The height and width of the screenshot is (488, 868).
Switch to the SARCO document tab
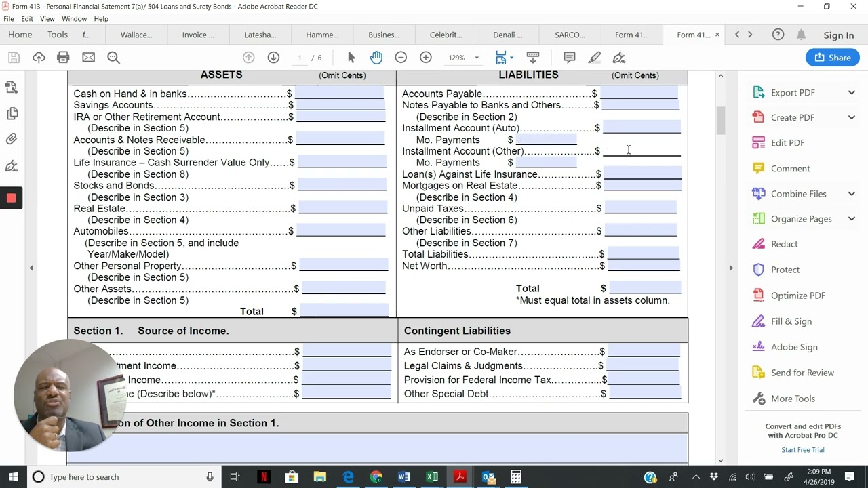pyautogui.click(x=570, y=35)
